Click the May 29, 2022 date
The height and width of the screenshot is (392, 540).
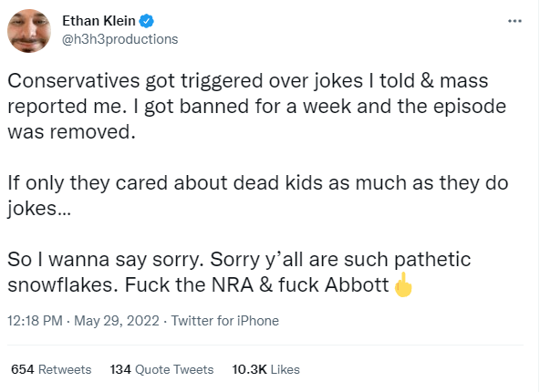coord(117,321)
